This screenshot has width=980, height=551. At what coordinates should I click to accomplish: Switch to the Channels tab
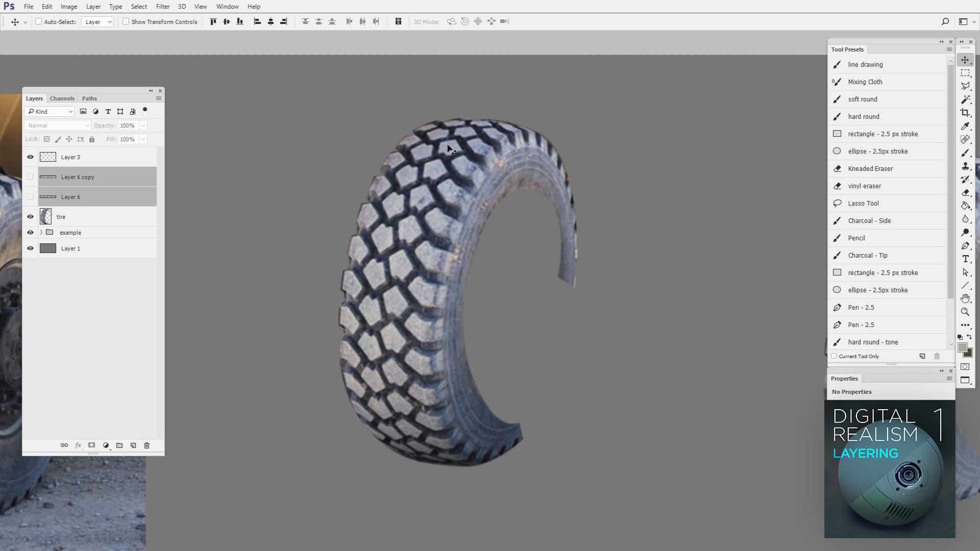[x=62, y=98]
